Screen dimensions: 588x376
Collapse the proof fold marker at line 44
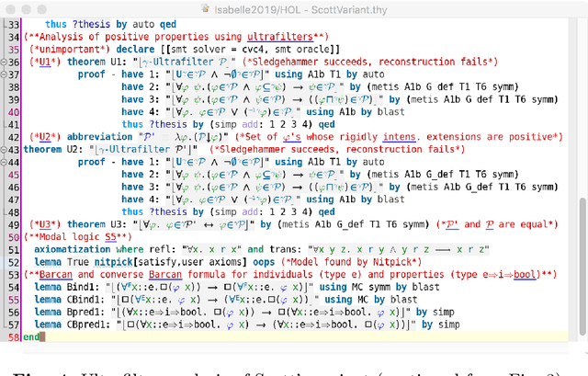5,161
